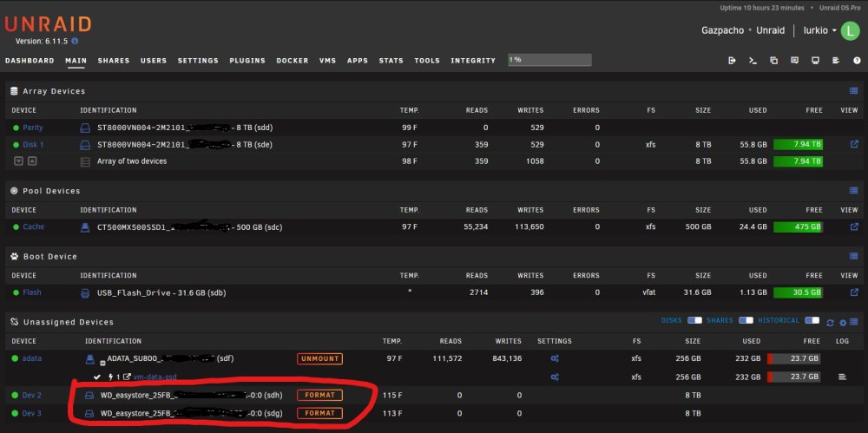Viewport: 868px width, 433px height.
Task: Open the SHARES menu tab
Action: 114,61
